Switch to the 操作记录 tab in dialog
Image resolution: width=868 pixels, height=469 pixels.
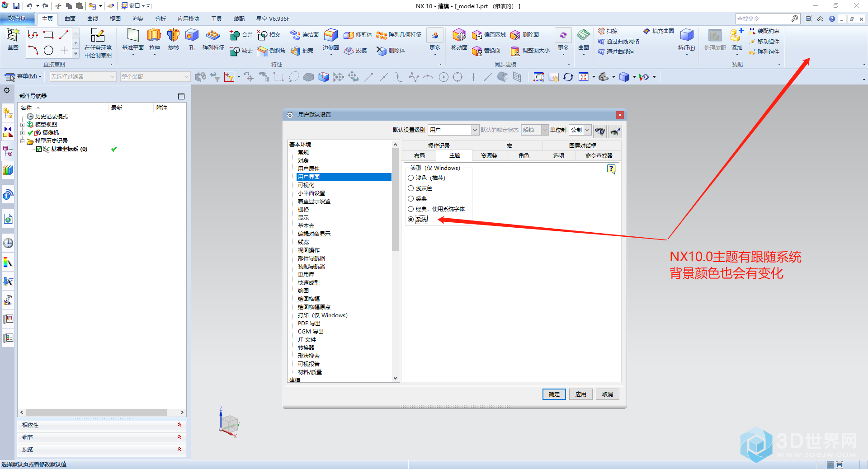click(x=439, y=146)
